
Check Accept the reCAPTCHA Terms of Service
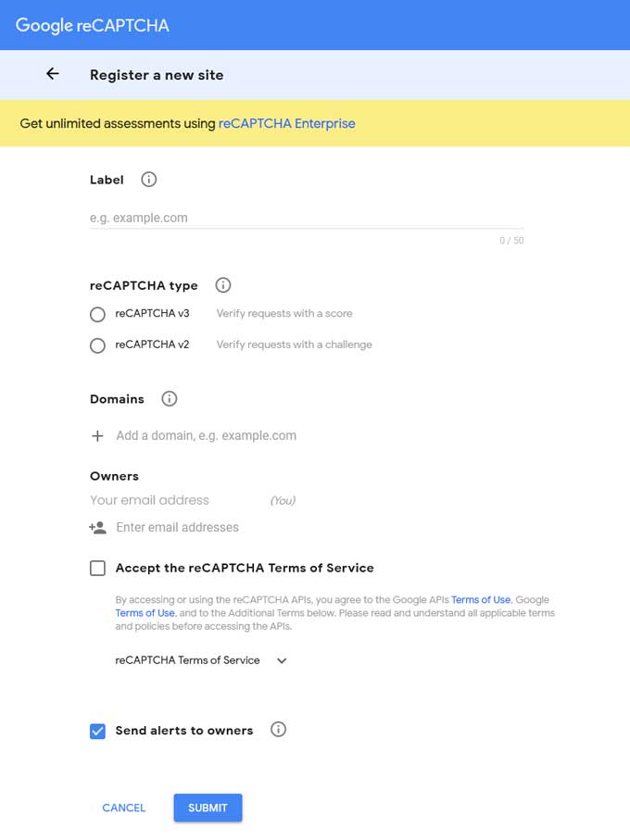click(97, 568)
